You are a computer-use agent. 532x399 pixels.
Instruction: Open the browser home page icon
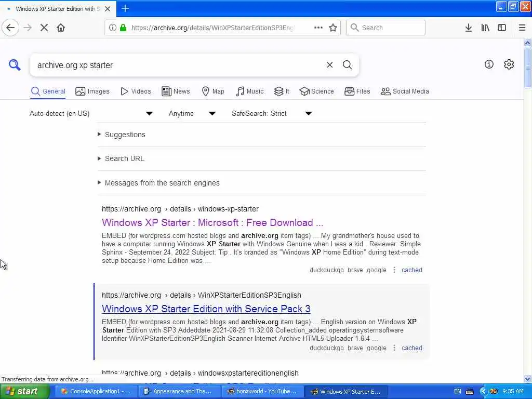point(61,28)
